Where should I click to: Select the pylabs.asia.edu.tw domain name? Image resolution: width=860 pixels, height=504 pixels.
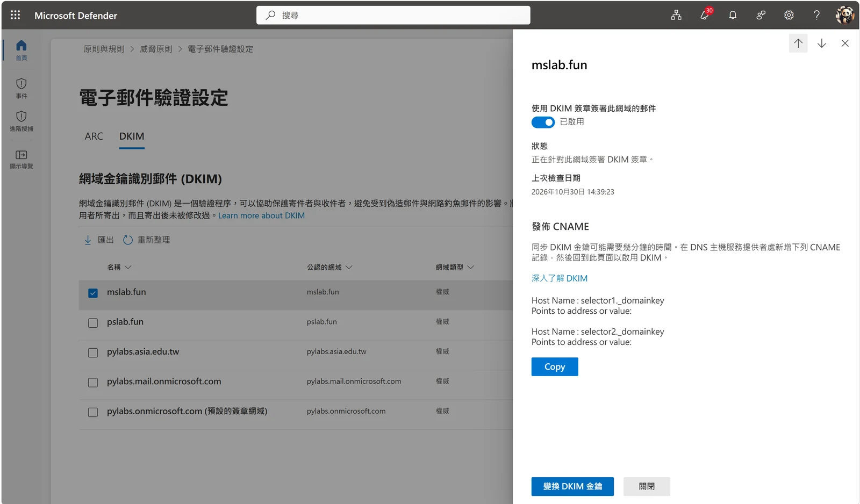pos(143,351)
